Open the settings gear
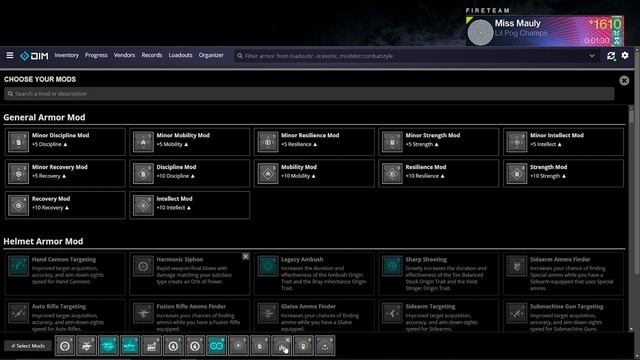This screenshot has height=360, width=640. (625, 55)
